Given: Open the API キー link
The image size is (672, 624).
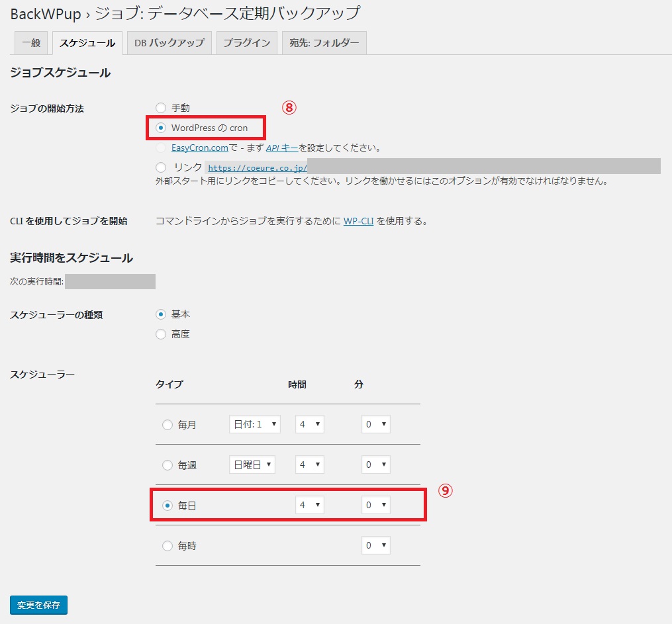Looking at the screenshot, I should (281, 148).
